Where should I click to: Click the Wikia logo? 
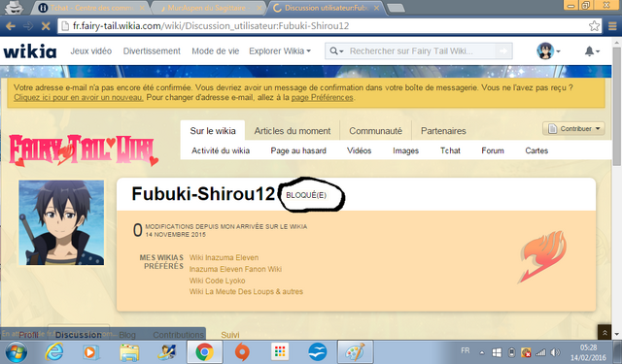coord(30,51)
